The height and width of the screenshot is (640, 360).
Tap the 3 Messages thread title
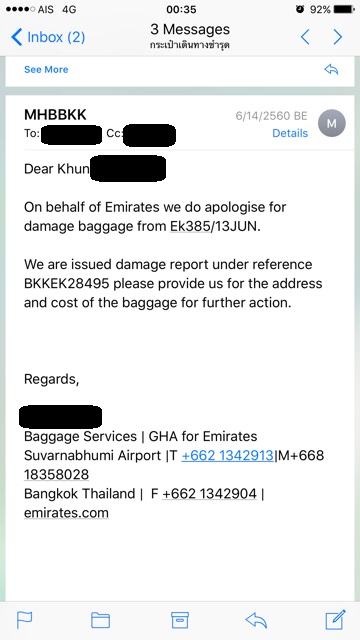[x=190, y=29]
